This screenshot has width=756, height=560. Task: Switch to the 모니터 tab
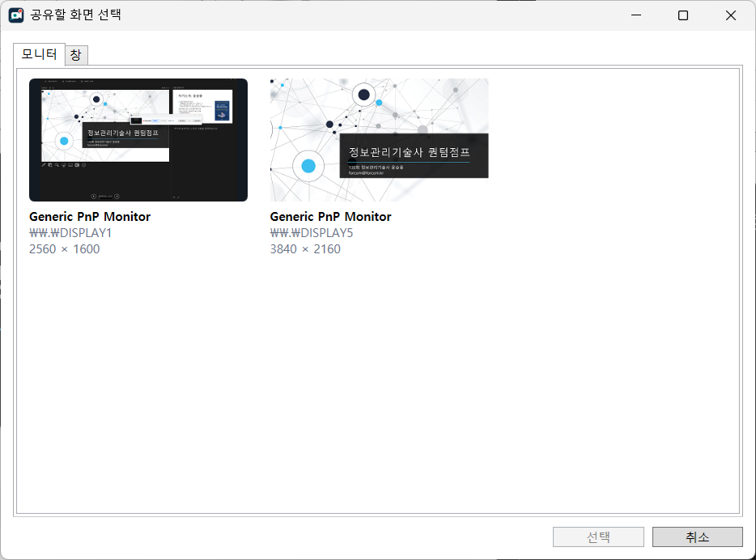(39, 54)
